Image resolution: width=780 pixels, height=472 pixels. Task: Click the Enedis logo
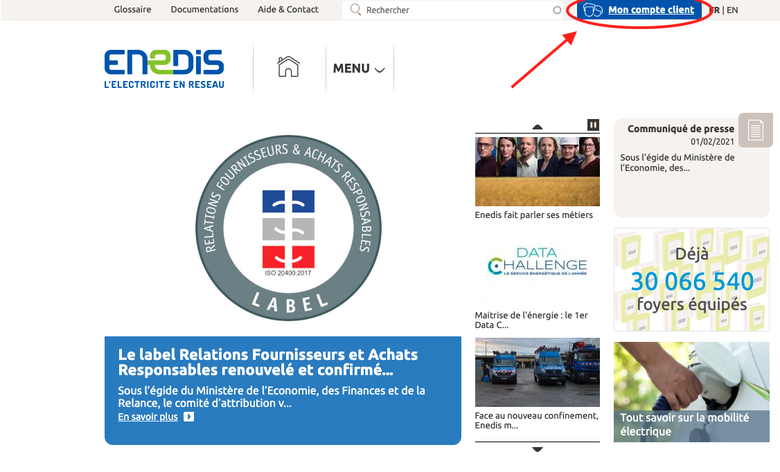[x=164, y=68]
